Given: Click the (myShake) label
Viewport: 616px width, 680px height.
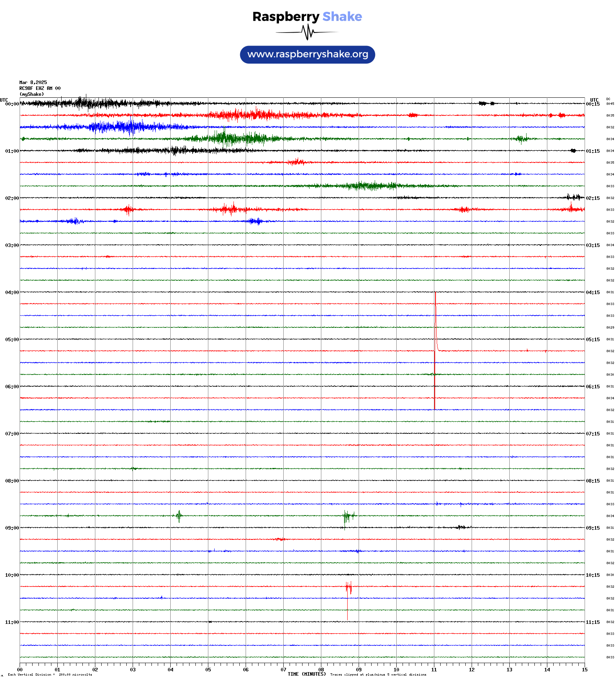Looking at the screenshot, I should pos(32,94).
